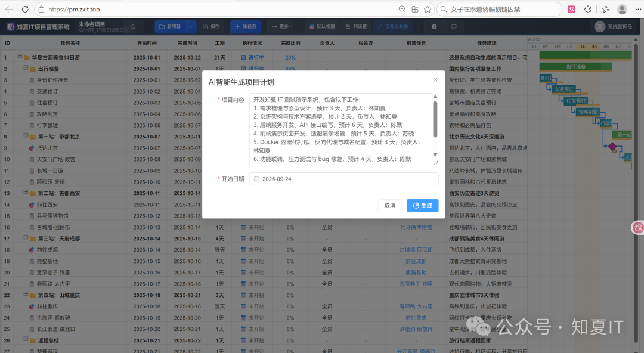The image size is (644, 353).
Task: Click the 新项目 toolbar button
Action: point(170,27)
